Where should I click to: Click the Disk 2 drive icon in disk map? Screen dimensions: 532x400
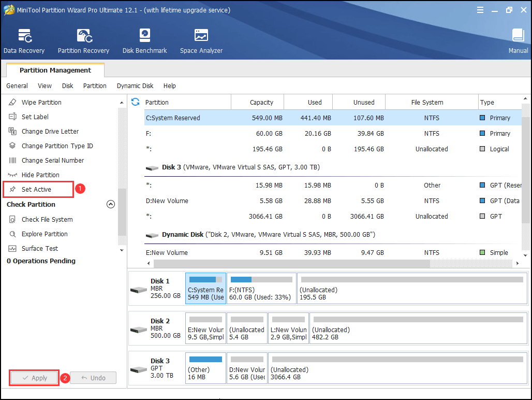click(x=138, y=330)
